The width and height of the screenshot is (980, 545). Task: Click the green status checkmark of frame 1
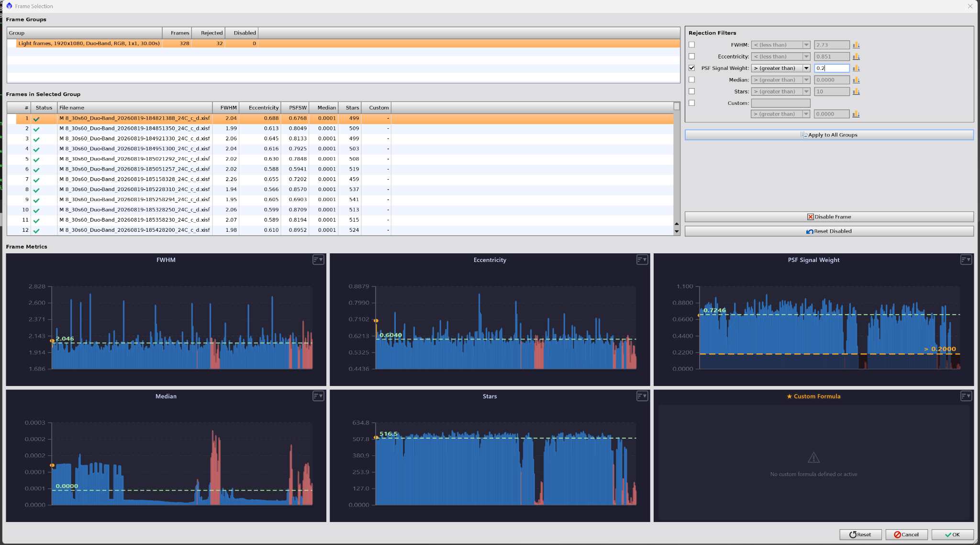click(x=36, y=119)
